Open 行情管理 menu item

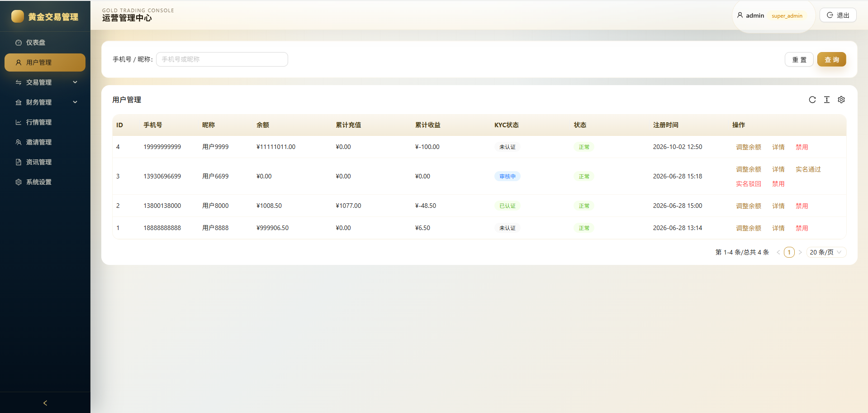coord(45,122)
